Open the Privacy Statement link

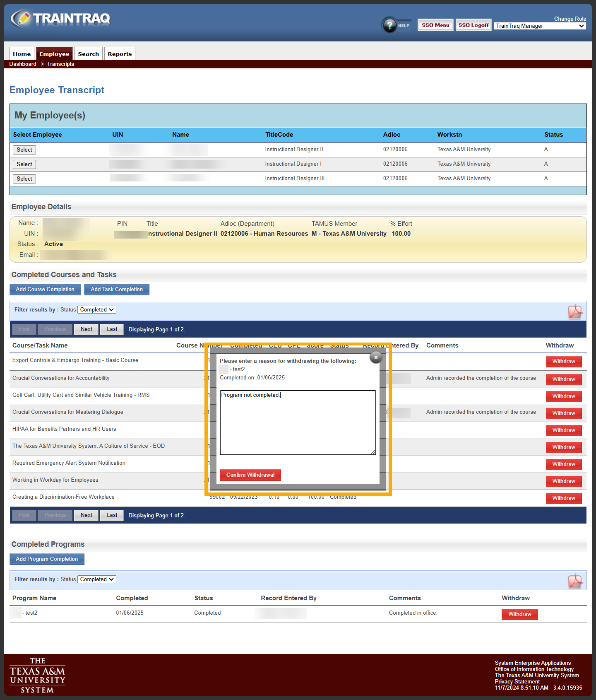tap(517, 681)
